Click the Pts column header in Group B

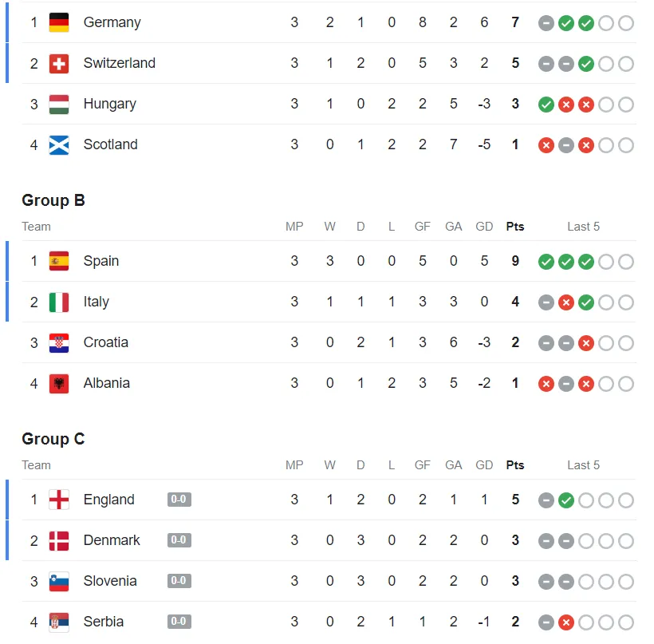515,227
